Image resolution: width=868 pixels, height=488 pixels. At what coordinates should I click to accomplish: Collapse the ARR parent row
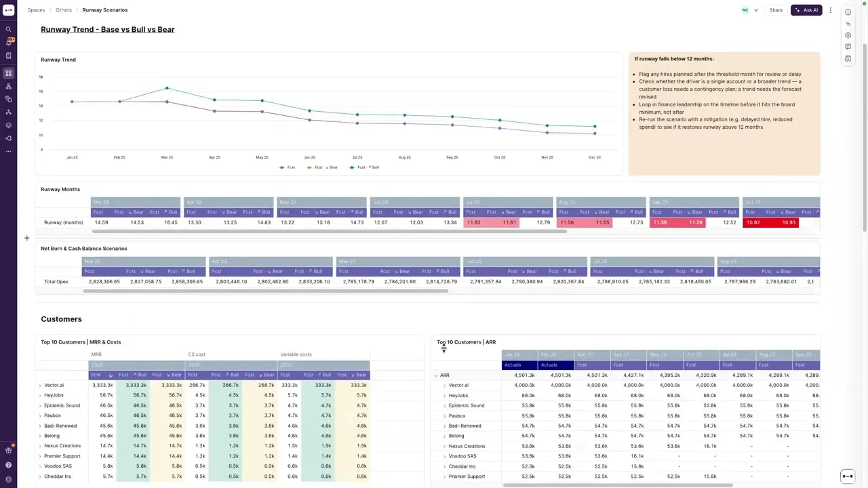click(435, 375)
